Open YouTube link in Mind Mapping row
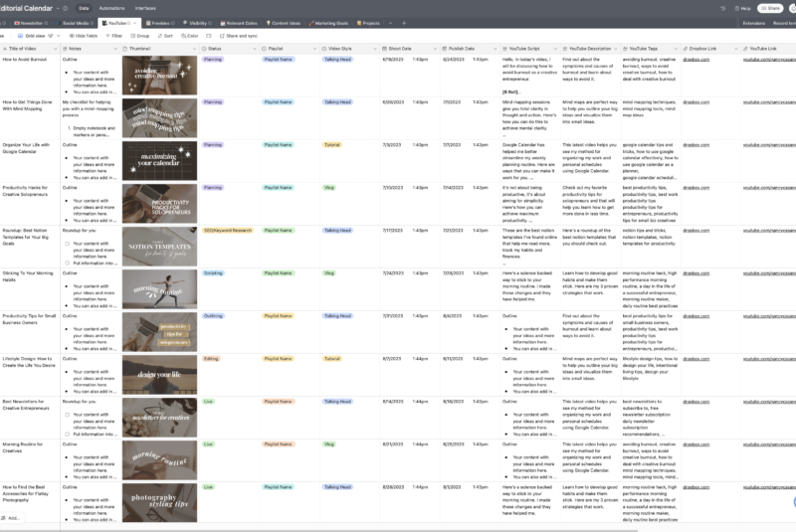 (769, 102)
